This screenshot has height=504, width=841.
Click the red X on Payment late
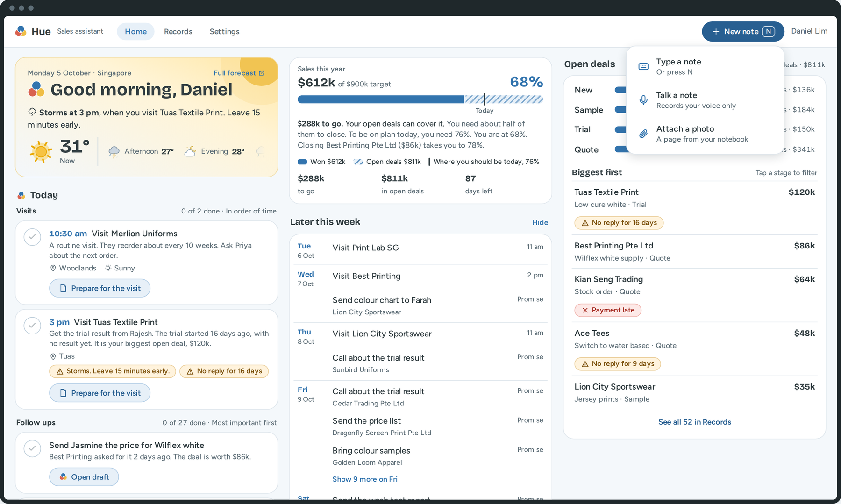(x=585, y=310)
